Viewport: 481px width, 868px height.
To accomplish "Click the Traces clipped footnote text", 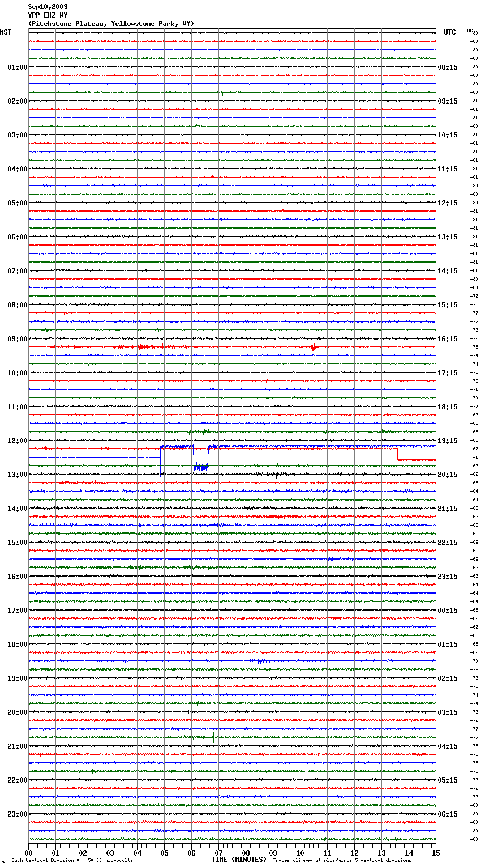I will click(x=342, y=860).
